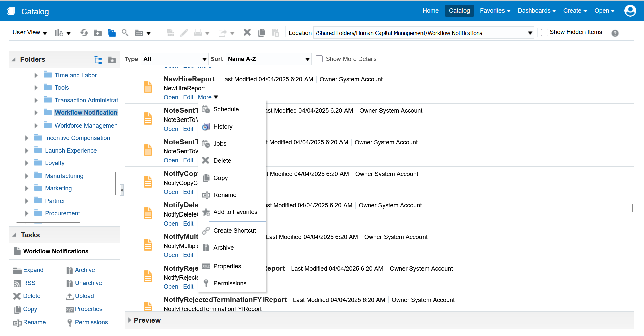Click Copy icon in Tasks pane
The image size is (644, 336).
point(17,309)
